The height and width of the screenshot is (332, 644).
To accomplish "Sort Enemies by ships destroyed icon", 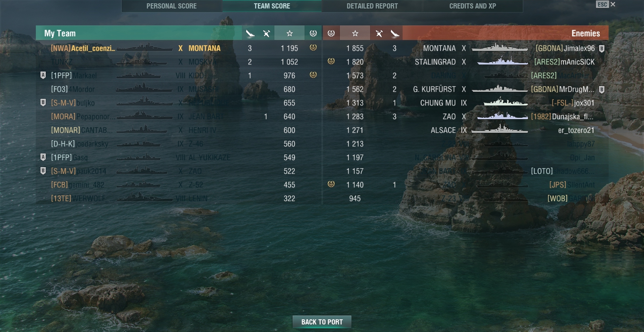I will (395, 33).
